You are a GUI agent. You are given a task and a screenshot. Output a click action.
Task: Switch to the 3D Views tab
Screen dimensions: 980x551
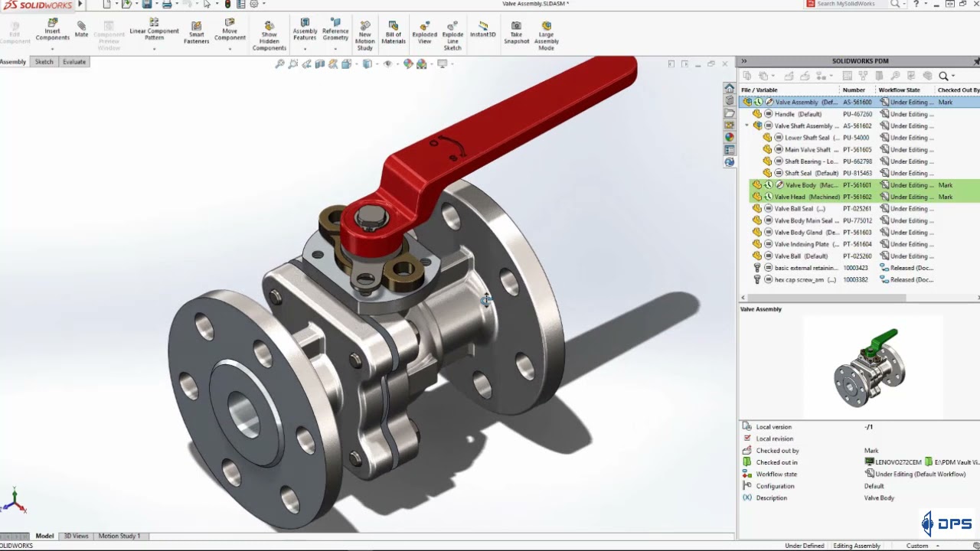(76, 536)
